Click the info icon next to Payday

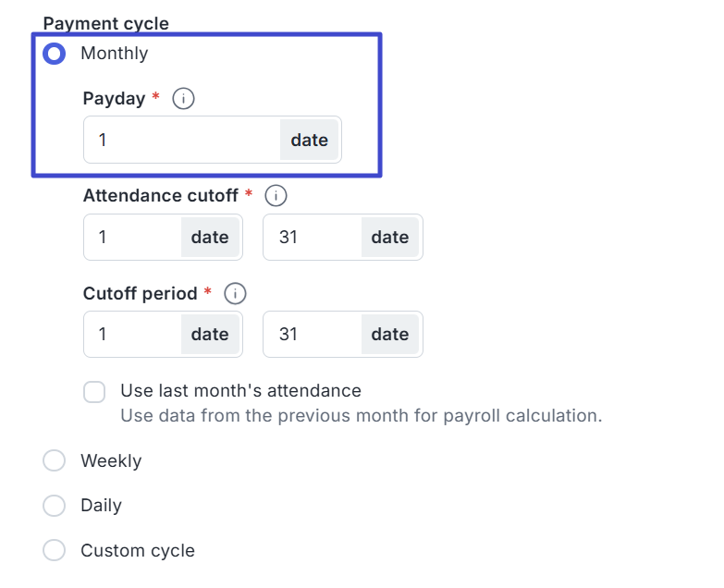184,98
